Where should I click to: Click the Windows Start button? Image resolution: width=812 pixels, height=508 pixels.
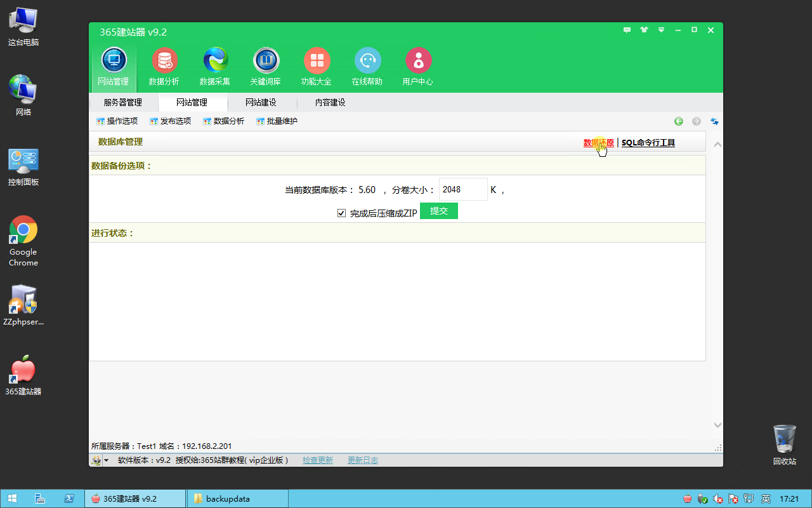click(12, 498)
